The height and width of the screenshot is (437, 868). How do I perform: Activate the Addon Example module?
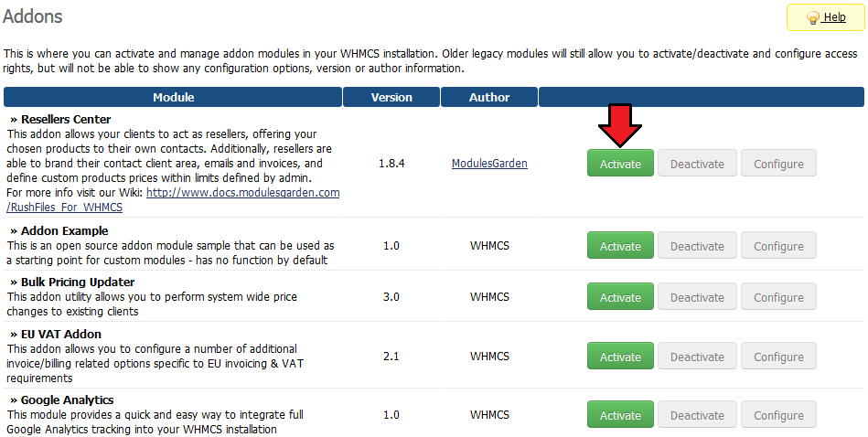[620, 246]
